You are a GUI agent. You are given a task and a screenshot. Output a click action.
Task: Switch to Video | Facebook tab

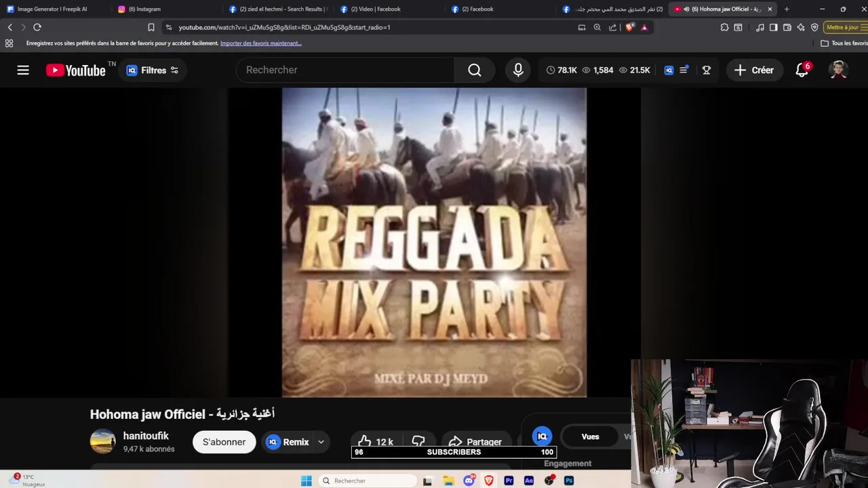389,9
